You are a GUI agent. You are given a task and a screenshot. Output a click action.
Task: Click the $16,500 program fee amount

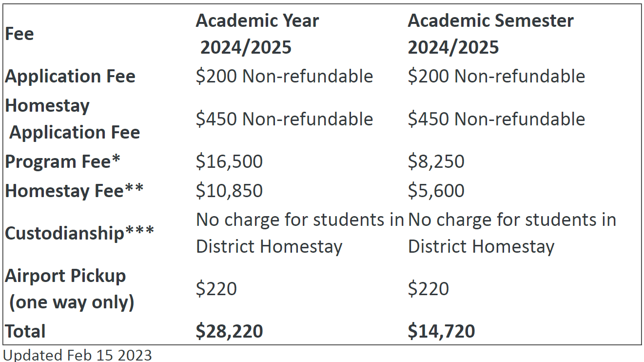(229, 162)
